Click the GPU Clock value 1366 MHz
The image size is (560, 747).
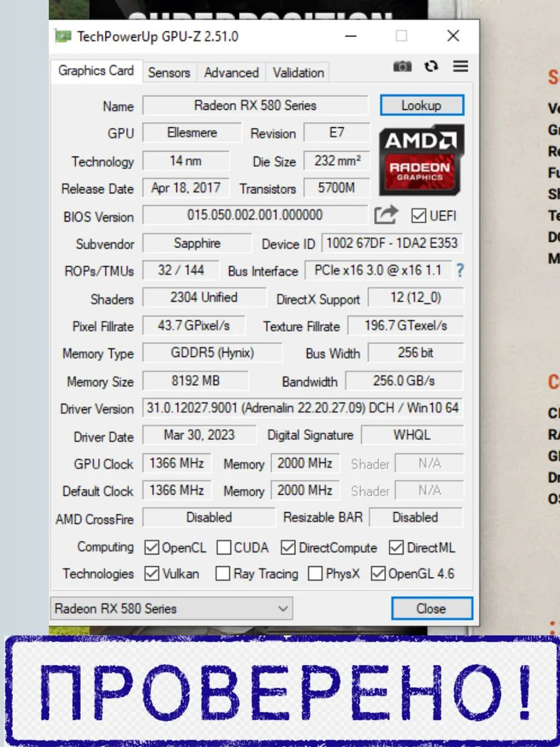pos(177,463)
